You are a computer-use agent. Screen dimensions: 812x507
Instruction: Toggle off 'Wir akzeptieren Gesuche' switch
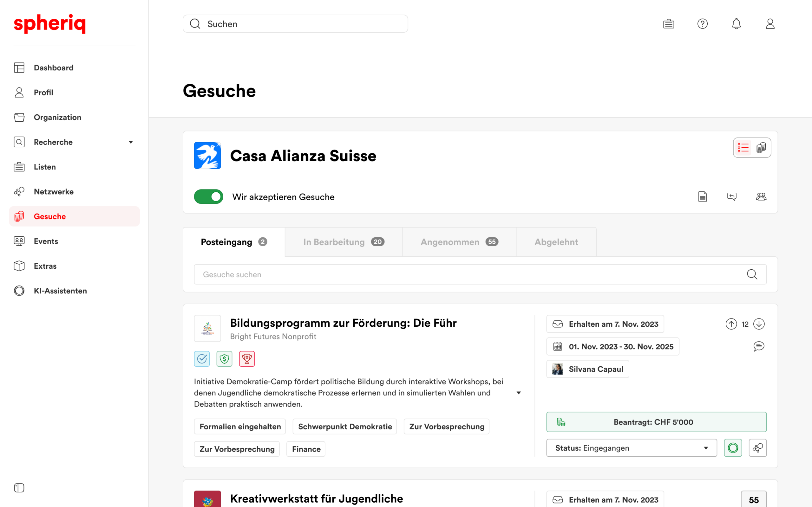click(208, 197)
